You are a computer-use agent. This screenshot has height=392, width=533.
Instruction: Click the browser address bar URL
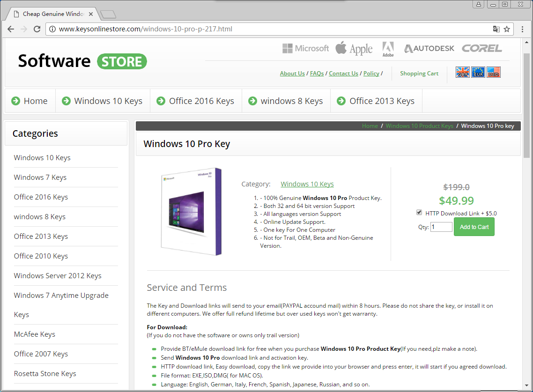146,29
